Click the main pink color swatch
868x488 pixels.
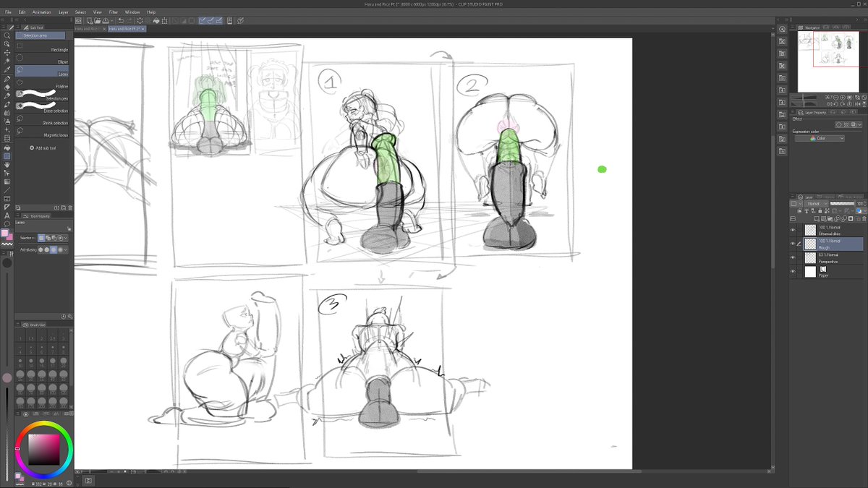(x=5, y=233)
